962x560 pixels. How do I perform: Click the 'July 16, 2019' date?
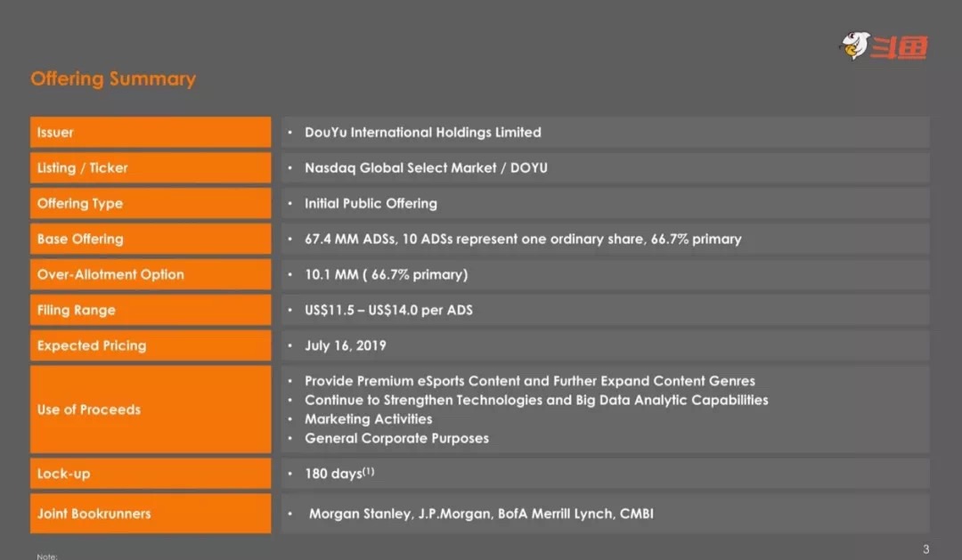(x=346, y=346)
